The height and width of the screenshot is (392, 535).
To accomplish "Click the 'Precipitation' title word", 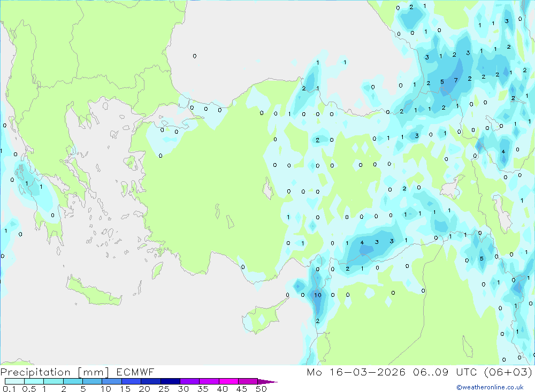I will click(35, 372).
